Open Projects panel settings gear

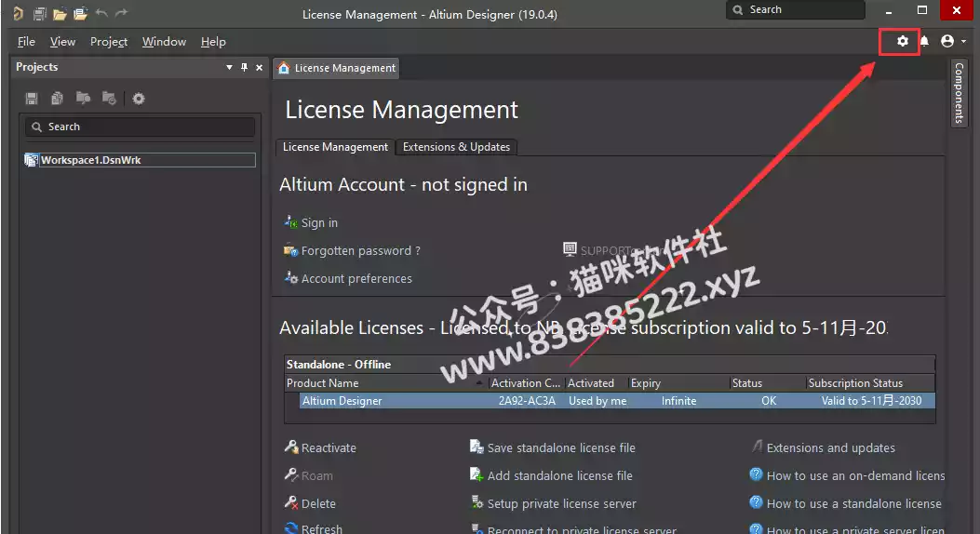point(139,99)
